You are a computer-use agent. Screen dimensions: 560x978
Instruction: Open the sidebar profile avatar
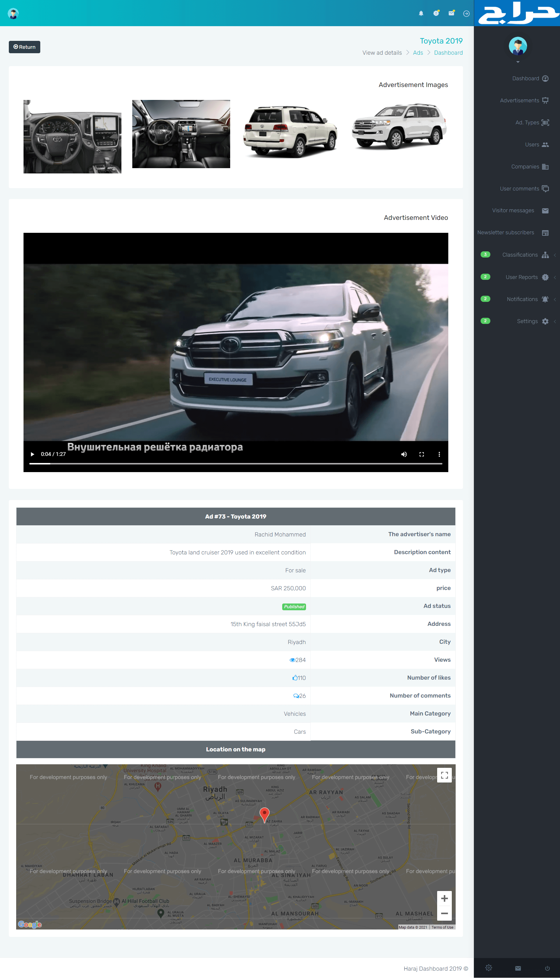click(518, 46)
